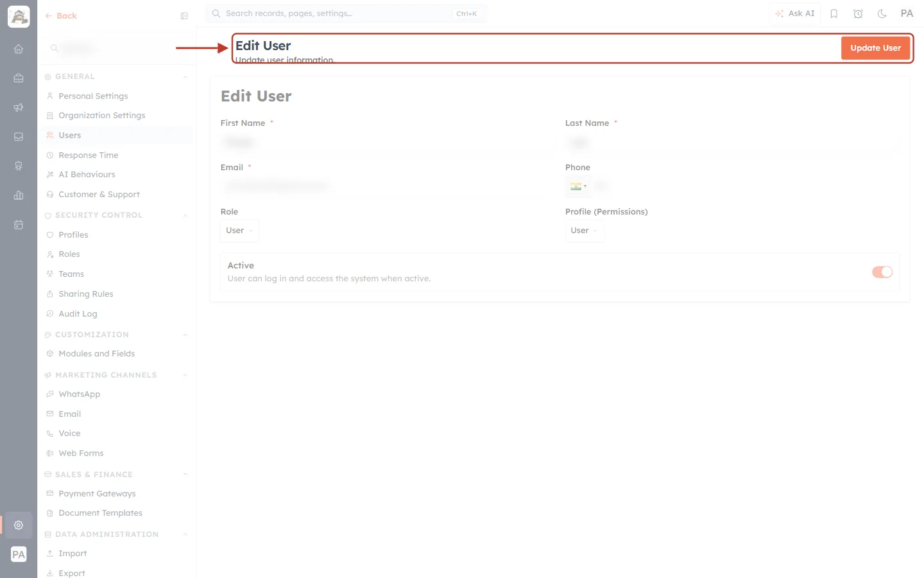Open the bar chart reports icon
The width and height of the screenshot is (924, 578).
19,195
